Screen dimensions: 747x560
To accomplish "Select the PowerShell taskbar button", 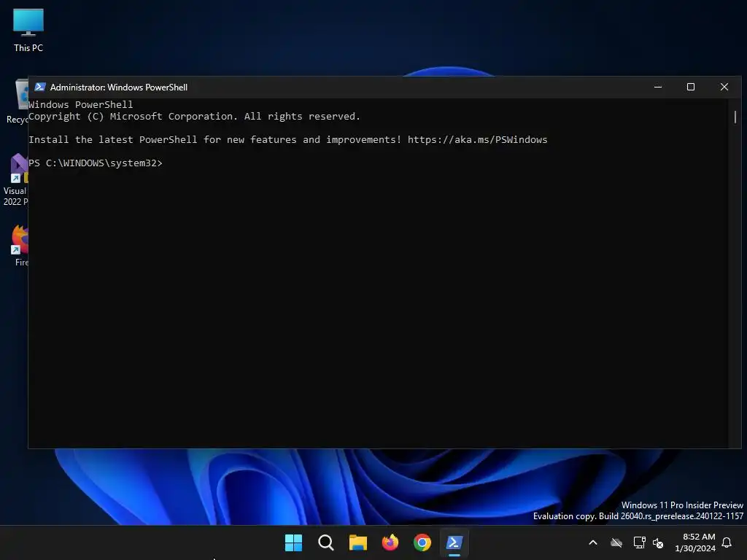I will click(454, 542).
